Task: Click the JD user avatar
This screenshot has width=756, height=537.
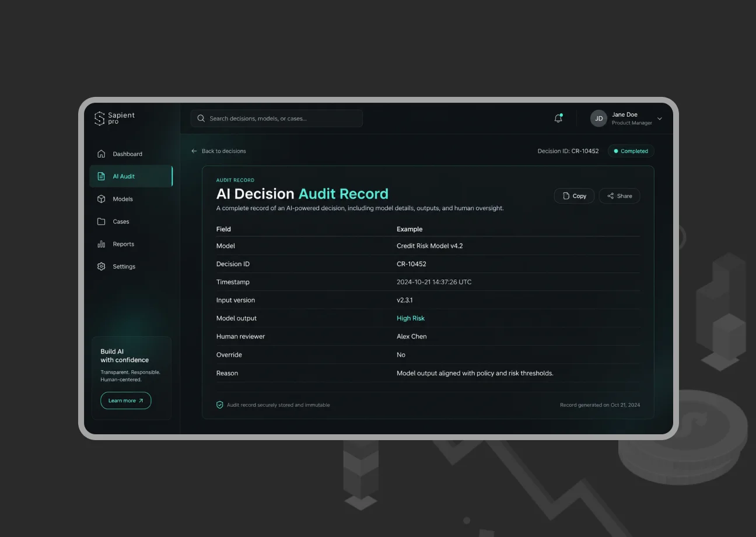Action: pos(598,118)
